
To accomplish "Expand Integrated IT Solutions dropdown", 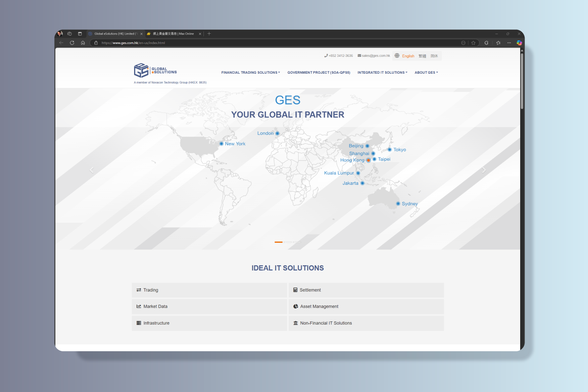I will [382, 73].
